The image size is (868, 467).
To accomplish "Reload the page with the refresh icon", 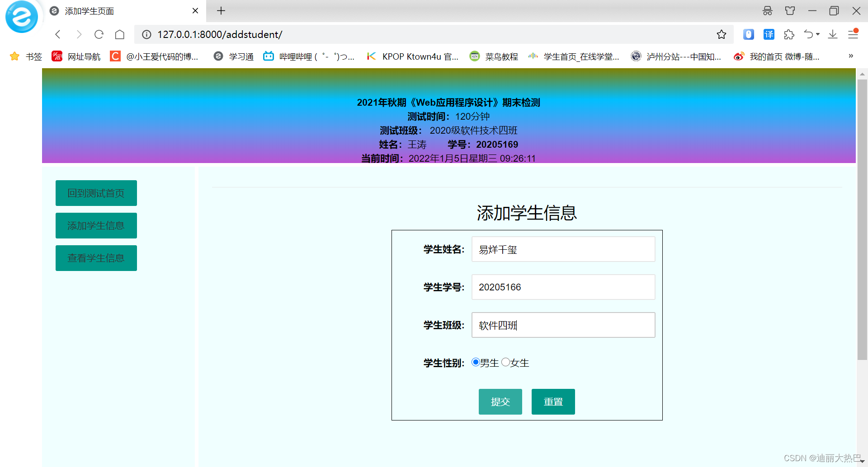I will click(x=99, y=34).
